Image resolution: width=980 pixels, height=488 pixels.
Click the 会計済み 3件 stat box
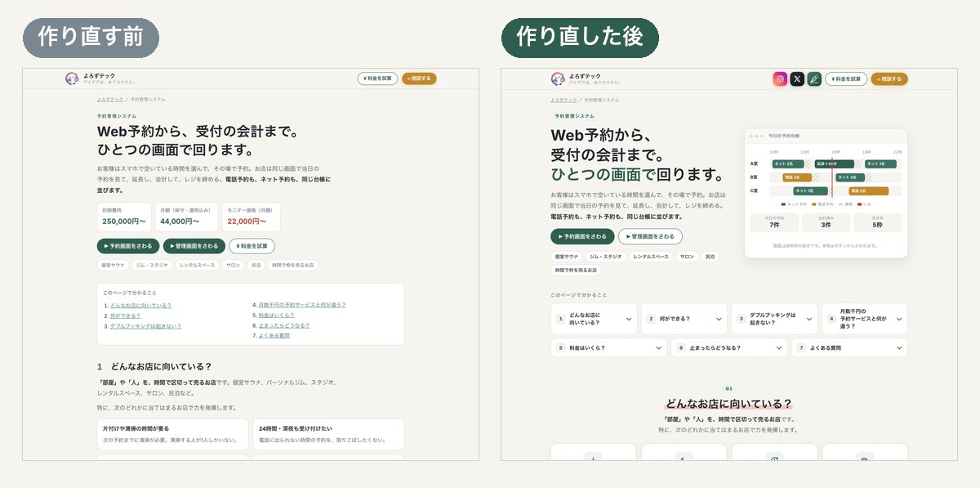tap(826, 222)
